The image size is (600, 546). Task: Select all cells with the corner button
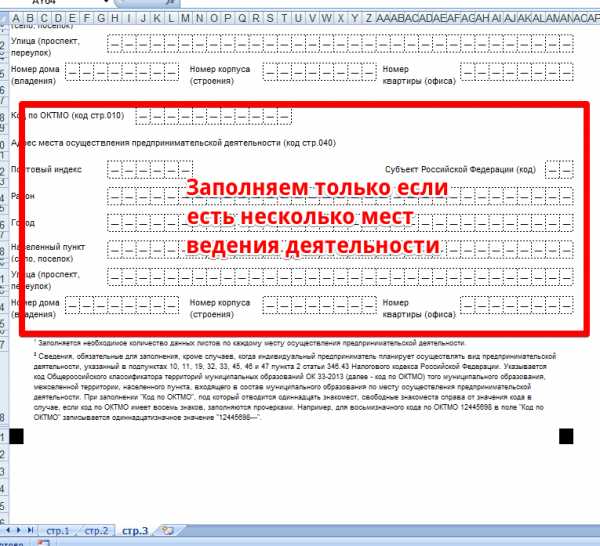4,18
